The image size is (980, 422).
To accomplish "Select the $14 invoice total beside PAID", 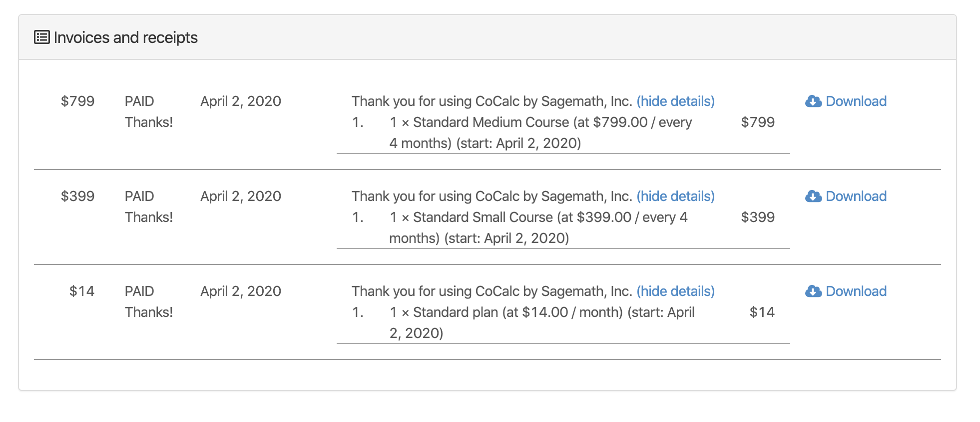I will click(x=81, y=291).
